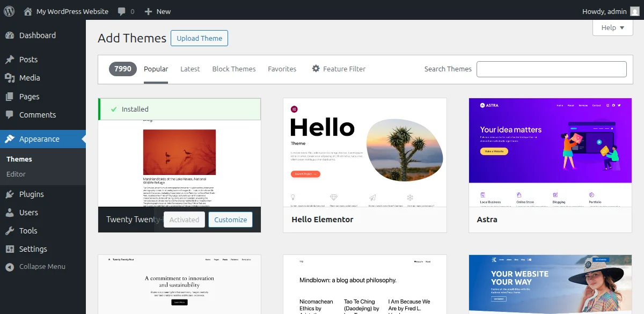Viewport: 644px width, 314px height.
Task: Open the Feature Filter options
Action: click(339, 69)
